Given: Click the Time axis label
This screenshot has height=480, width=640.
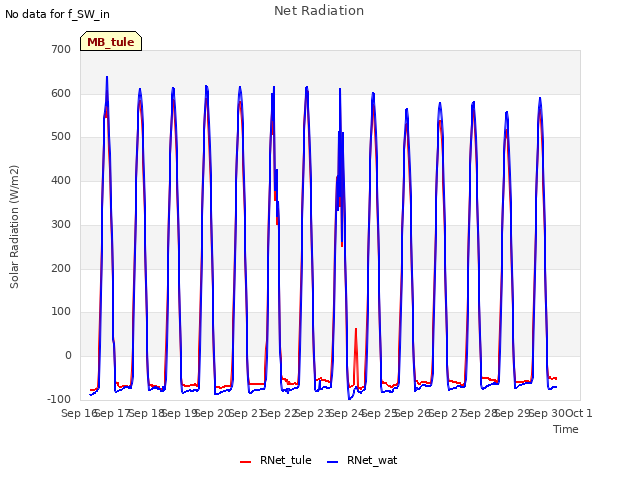Looking at the screenshot, I should pos(566,429).
